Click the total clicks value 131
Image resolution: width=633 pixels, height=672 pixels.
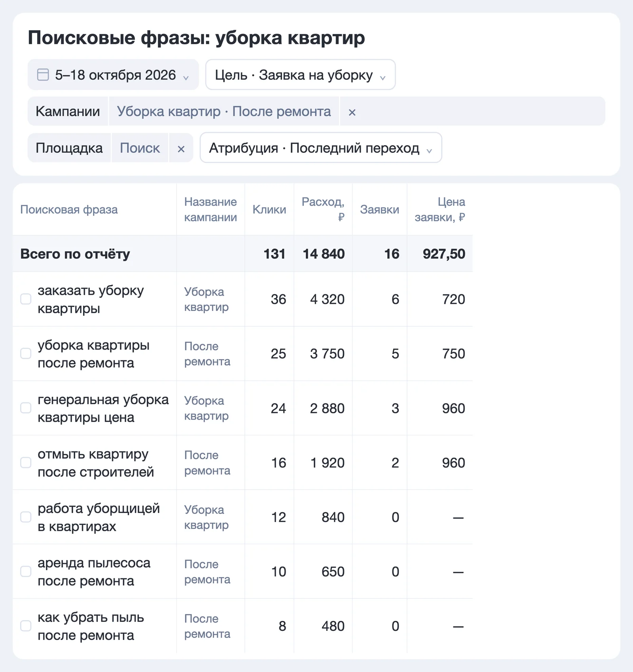(x=275, y=254)
